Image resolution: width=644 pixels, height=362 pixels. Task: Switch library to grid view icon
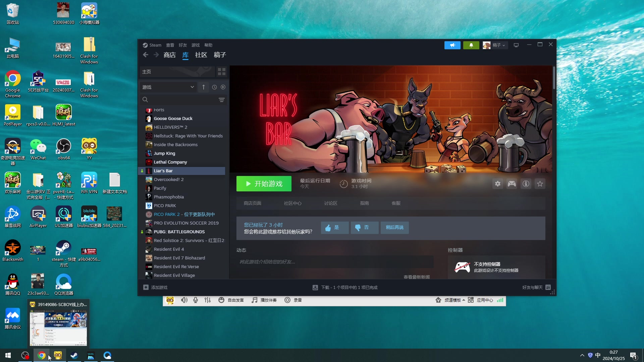click(x=222, y=72)
